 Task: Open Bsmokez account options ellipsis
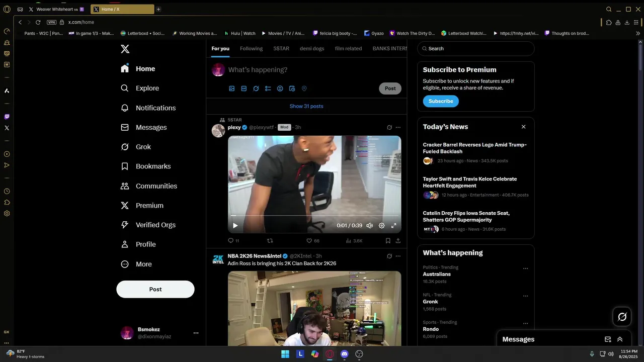tap(196, 333)
